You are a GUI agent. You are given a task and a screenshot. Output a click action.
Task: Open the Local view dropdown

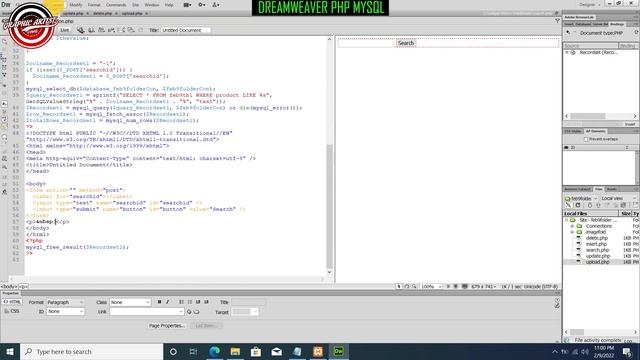tap(618, 198)
